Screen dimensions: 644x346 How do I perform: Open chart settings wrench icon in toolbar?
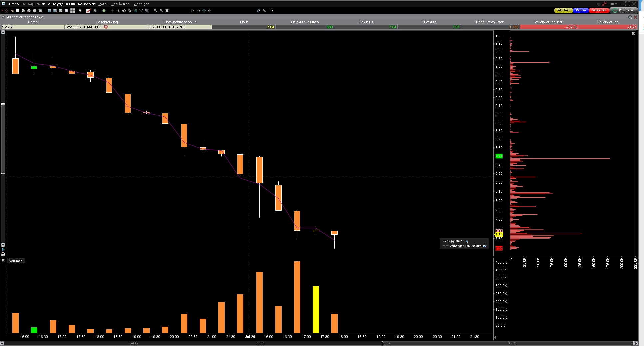tap(264, 11)
